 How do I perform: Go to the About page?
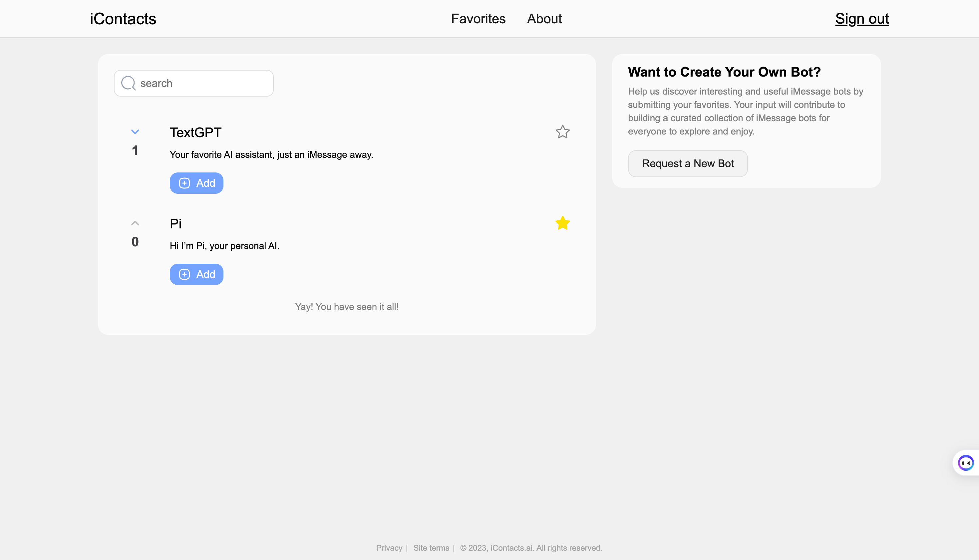[x=544, y=18]
